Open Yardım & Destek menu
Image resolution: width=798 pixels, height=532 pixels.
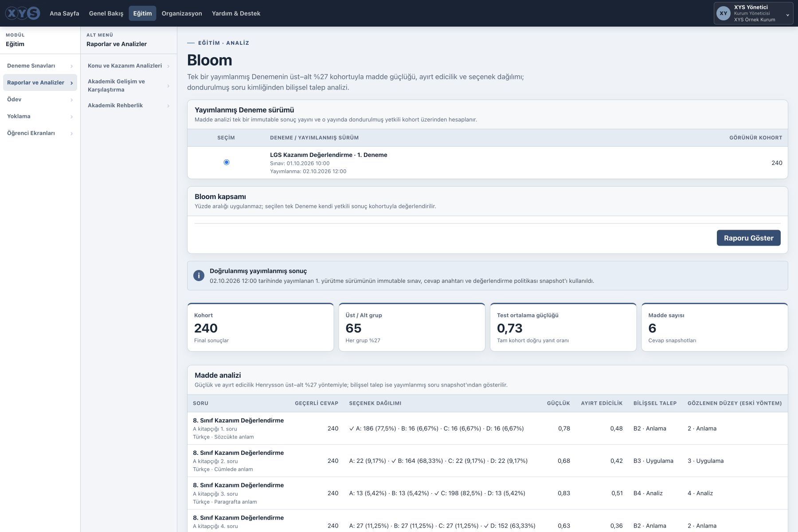(x=236, y=13)
